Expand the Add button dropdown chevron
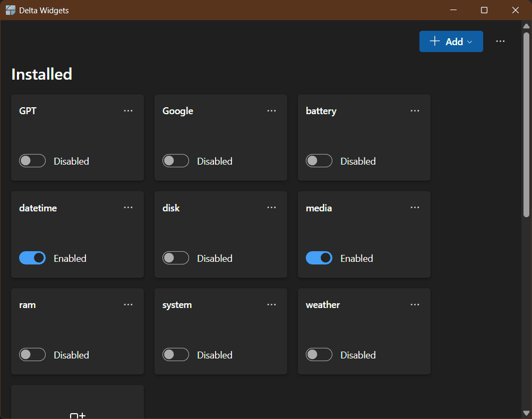The height and width of the screenshot is (419, 532). click(x=469, y=41)
